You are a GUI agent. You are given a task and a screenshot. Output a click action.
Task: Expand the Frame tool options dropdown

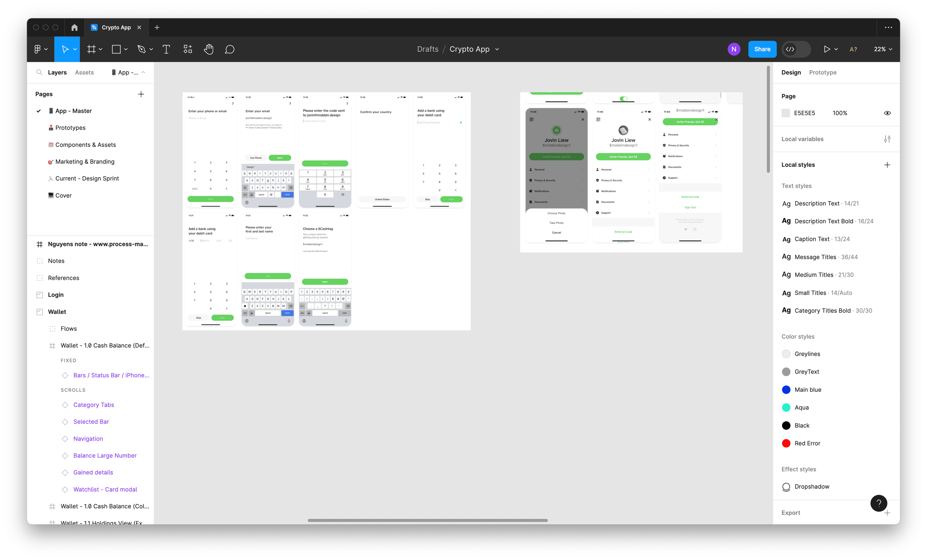click(x=100, y=49)
